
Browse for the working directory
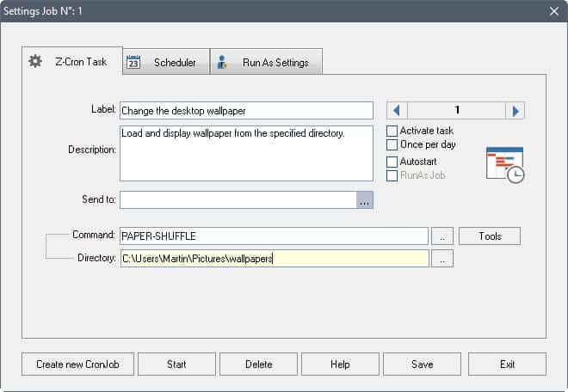pyautogui.click(x=441, y=259)
